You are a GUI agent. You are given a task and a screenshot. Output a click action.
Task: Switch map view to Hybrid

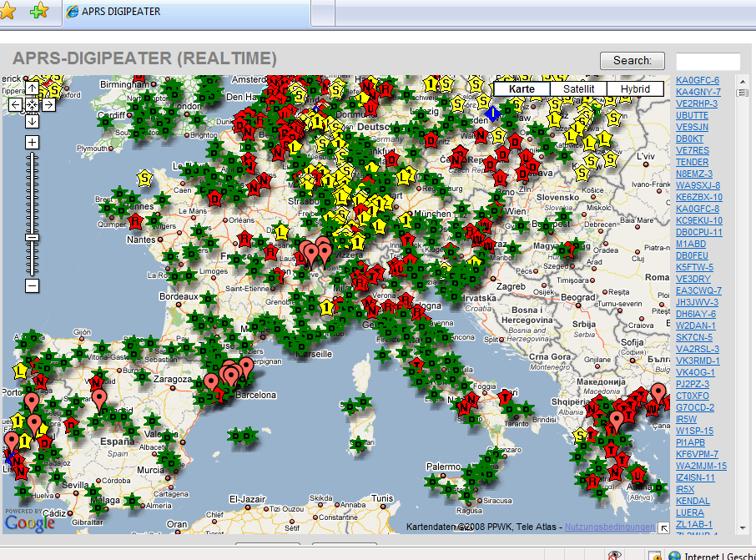(x=635, y=88)
